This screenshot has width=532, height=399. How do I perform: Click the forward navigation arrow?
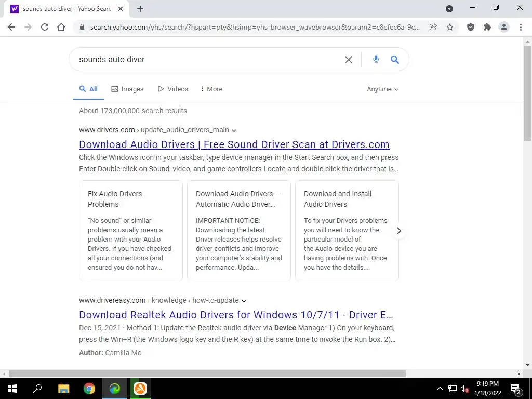(x=28, y=27)
